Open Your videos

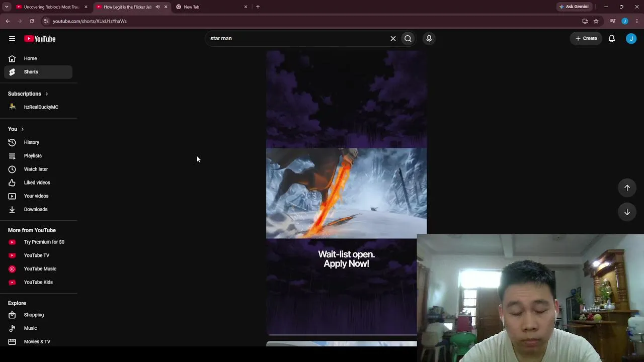(38, 196)
